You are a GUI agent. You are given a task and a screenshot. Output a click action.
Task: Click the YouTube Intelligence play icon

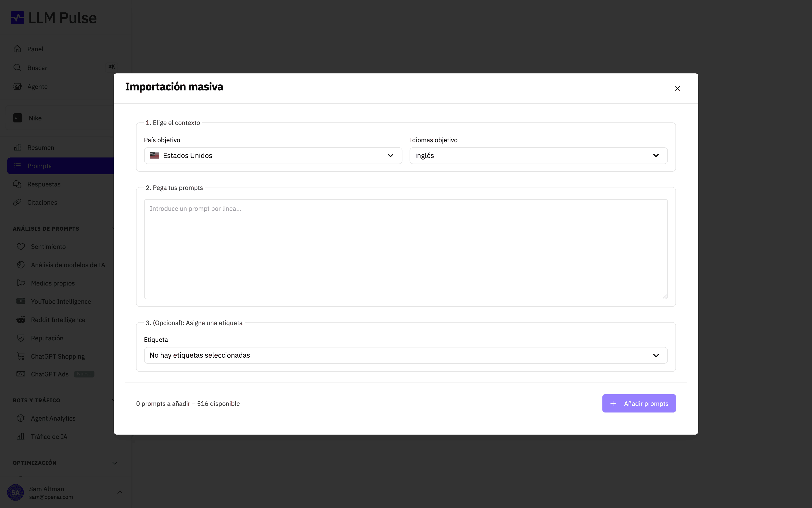pyautogui.click(x=21, y=301)
